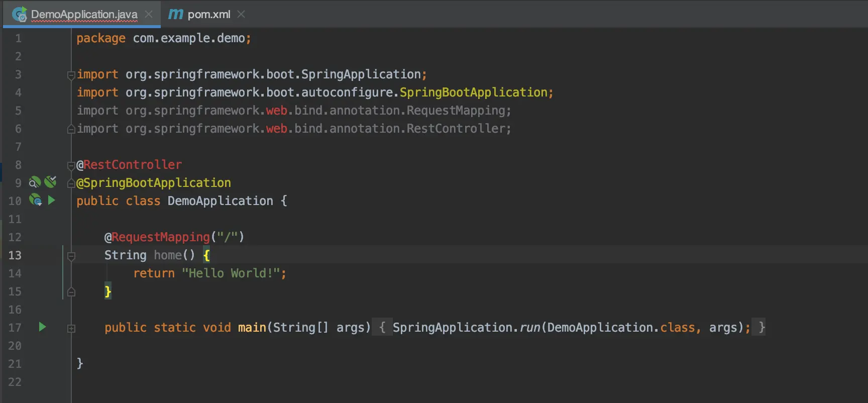Viewport: 868px width, 403px height.
Task: Click the italic run method call
Action: click(x=530, y=328)
